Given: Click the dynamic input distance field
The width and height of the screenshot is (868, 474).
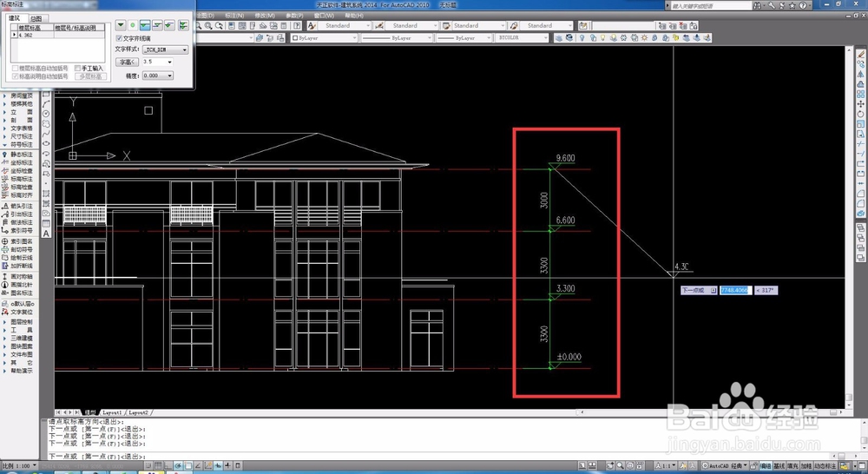Looking at the screenshot, I should coord(735,290).
